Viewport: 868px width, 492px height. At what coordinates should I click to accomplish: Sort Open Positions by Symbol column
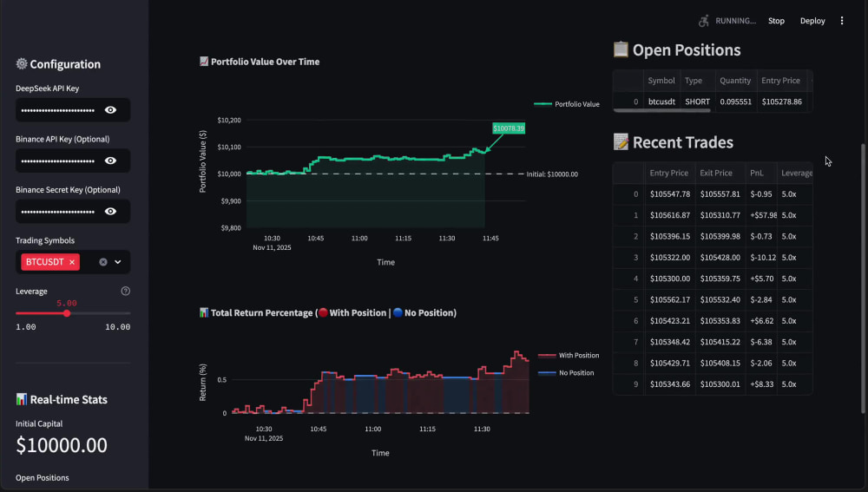[x=661, y=81]
